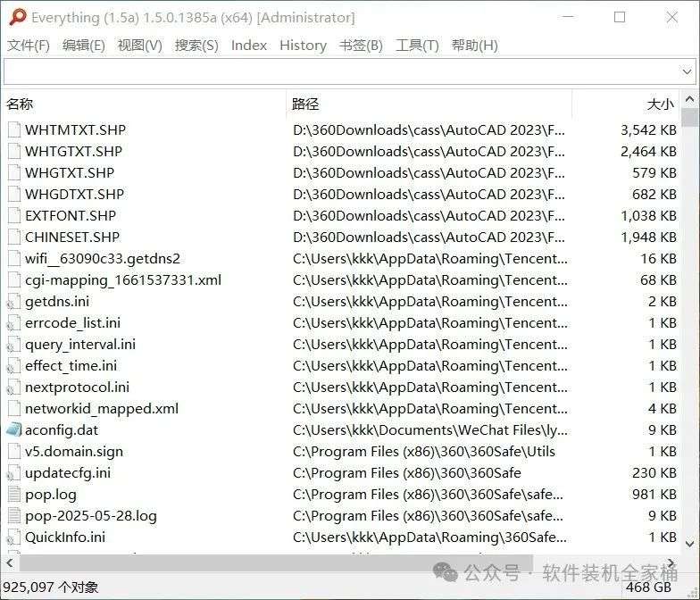700x600 pixels.
Task: Open the 视图(V) menu
Action: tap(139, 45)
